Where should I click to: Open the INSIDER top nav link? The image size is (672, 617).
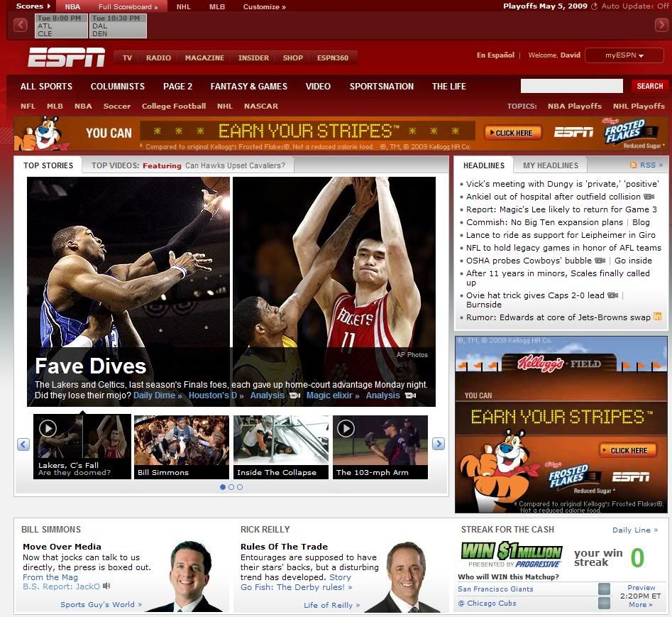click(x=254, y=58)
